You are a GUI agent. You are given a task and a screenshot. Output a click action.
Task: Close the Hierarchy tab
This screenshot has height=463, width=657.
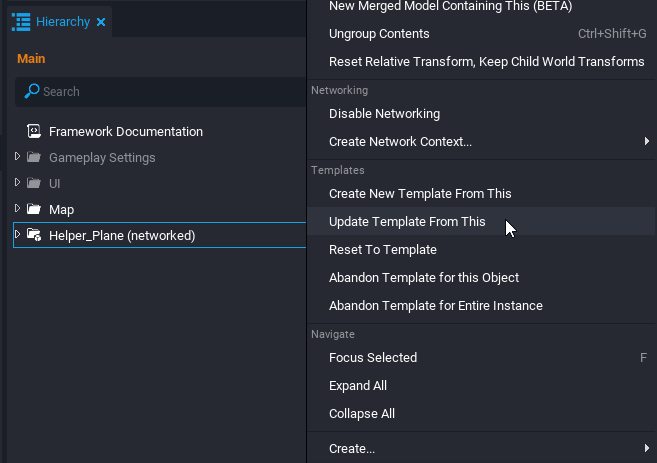[x=101, y=22]
